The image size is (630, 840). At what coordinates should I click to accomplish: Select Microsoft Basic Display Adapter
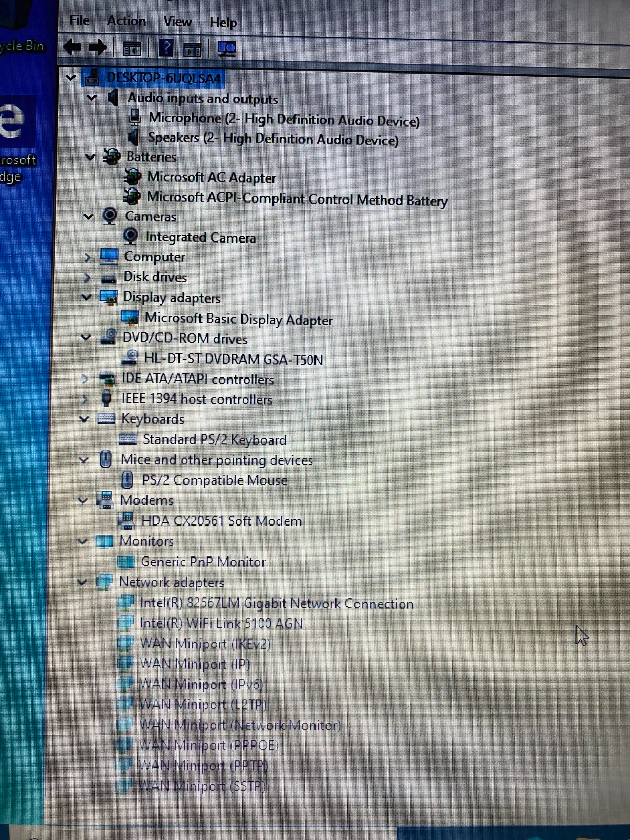238,319
